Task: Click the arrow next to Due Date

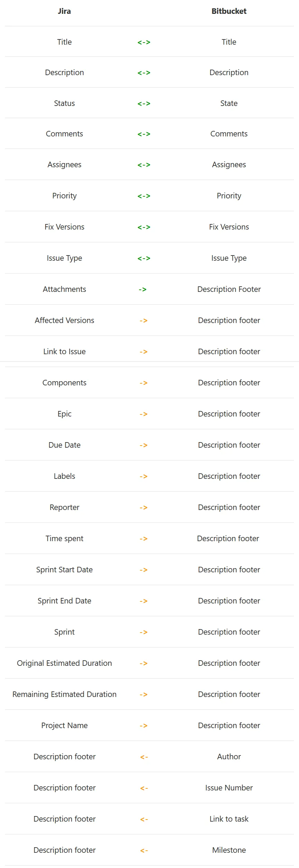Action: 143,445
